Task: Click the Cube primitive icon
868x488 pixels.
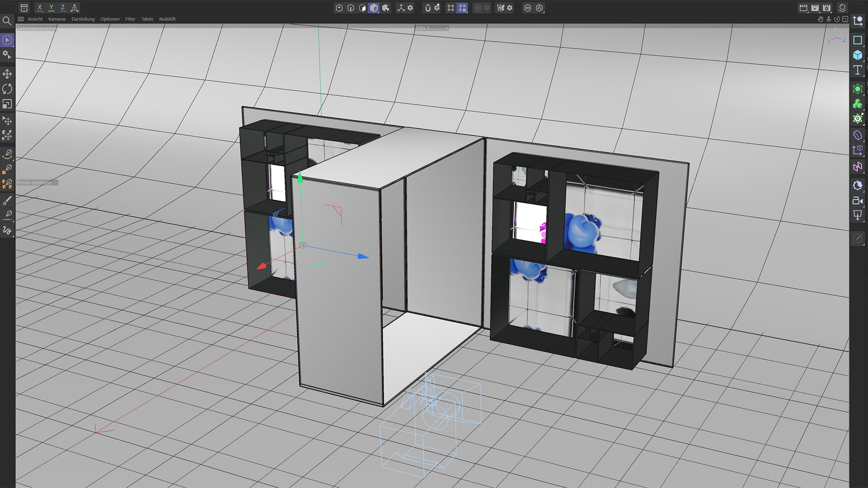Action: click(858, 55)
